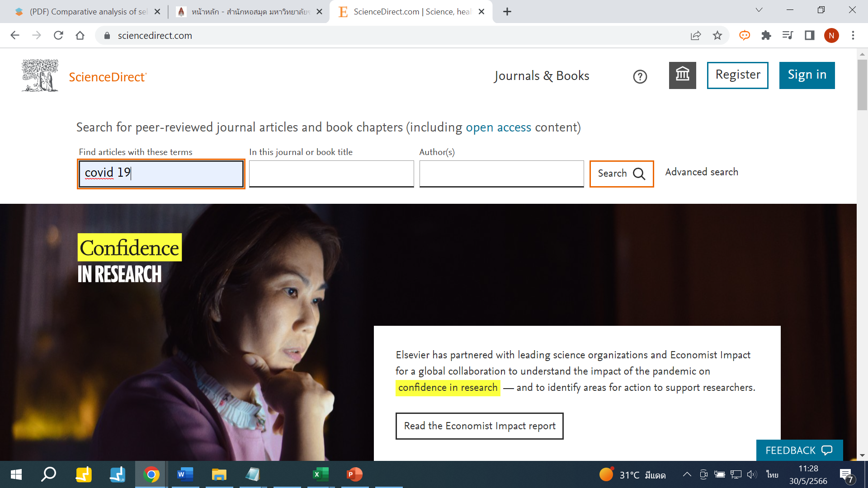Show hidden tray icons chevron

click(687, 474)
